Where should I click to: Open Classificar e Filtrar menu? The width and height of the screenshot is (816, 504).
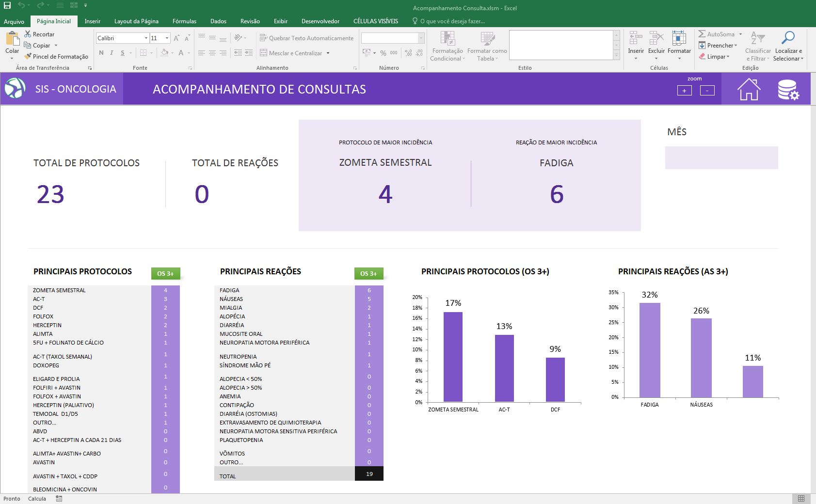(x=758, y=47)
